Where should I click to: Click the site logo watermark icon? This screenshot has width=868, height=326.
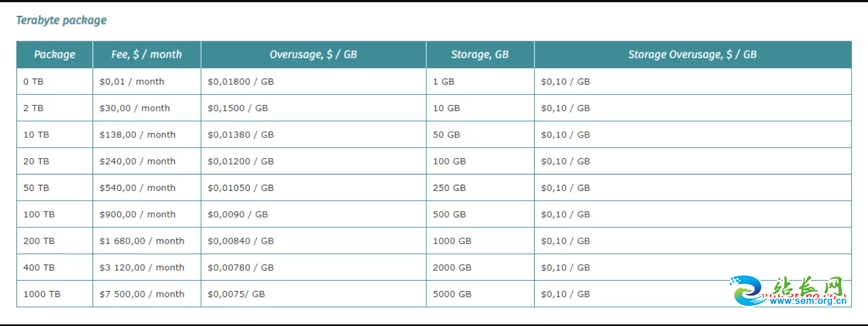(x=749, y=291)
